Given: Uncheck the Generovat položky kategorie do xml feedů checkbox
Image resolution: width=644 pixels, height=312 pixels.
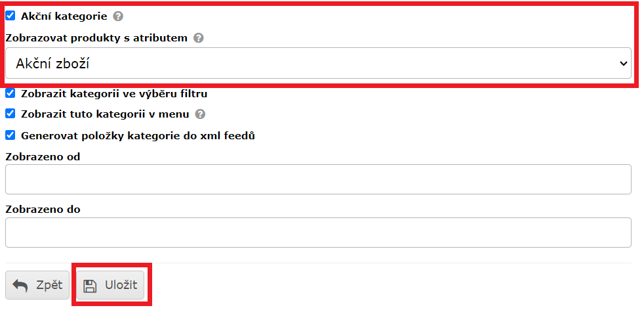Looking at the screenshot, I should pos(10,135).
